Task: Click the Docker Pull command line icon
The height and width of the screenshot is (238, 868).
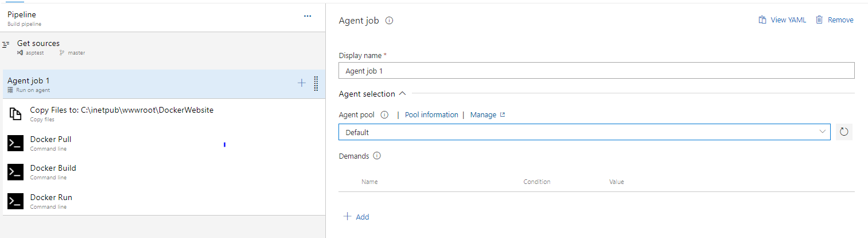Action: click(x=15, y=143)
